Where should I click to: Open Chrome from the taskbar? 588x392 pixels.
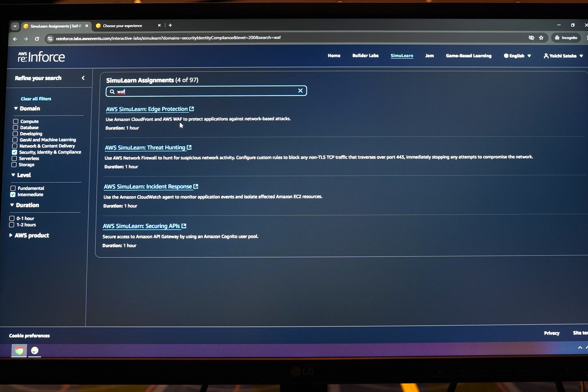pos(19,350)
